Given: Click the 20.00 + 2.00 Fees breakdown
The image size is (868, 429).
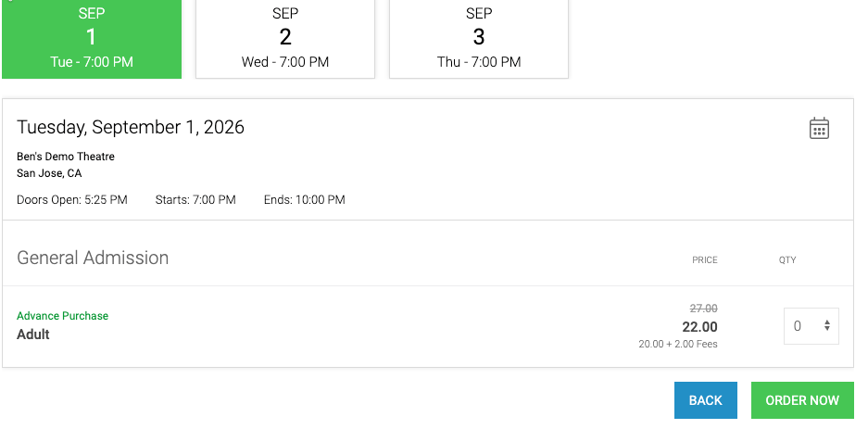Looking at the screenshot, I should pos(678,344).
